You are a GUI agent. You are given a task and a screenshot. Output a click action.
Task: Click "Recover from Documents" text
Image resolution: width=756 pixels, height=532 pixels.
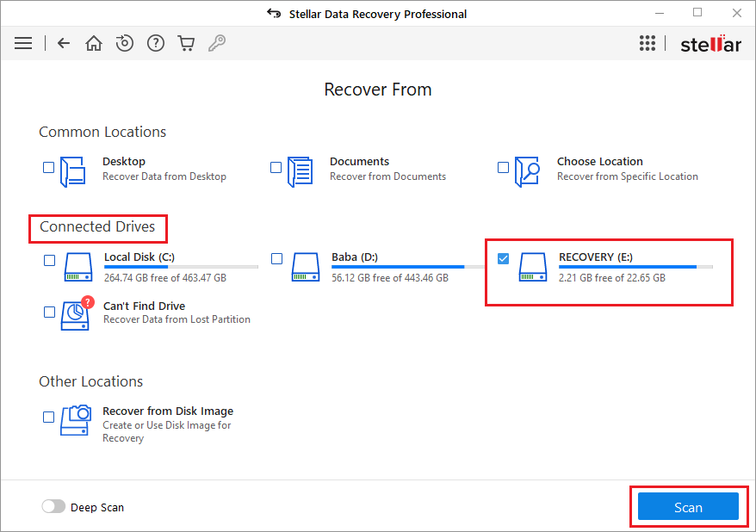(x=387, y=176)
